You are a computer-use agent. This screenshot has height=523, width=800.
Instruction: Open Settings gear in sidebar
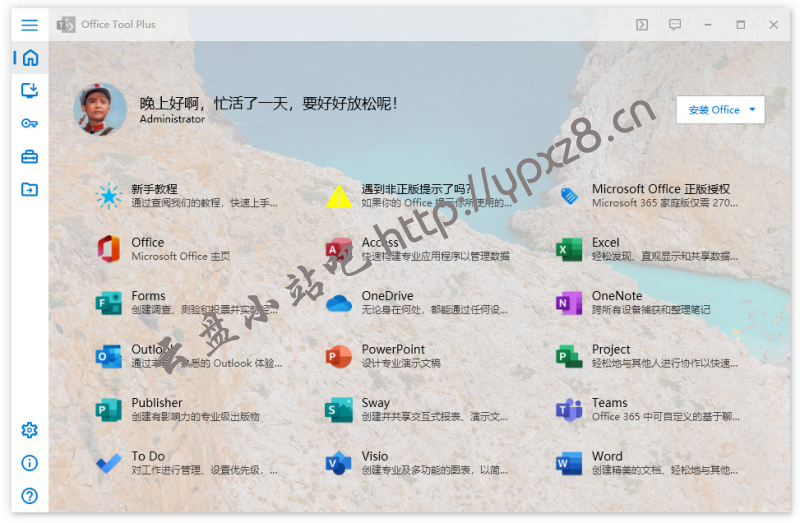coord(30,430)
